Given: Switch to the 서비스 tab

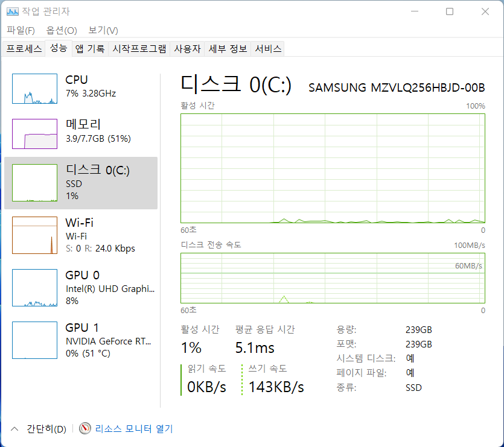Looking at the screenshot, I should [x=268, y=49].
